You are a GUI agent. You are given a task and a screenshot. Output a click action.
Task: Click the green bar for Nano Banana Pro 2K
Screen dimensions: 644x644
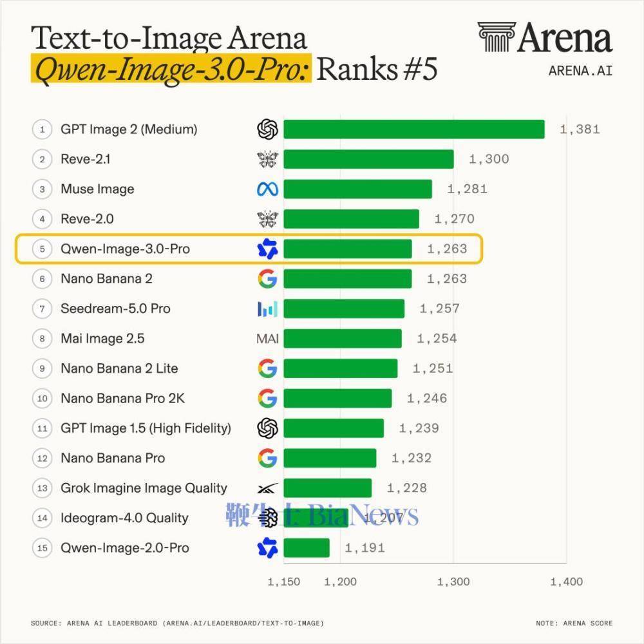[x=337, y=399]
